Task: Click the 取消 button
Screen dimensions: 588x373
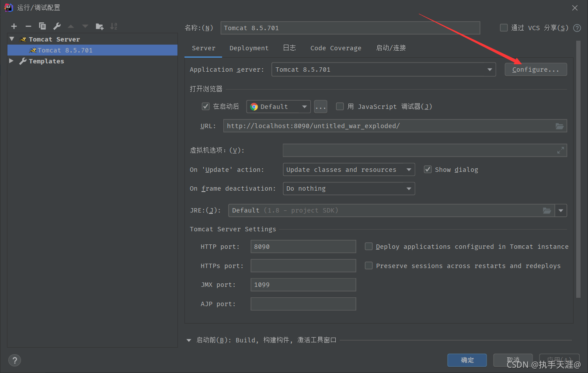Action: coord(513,360)
